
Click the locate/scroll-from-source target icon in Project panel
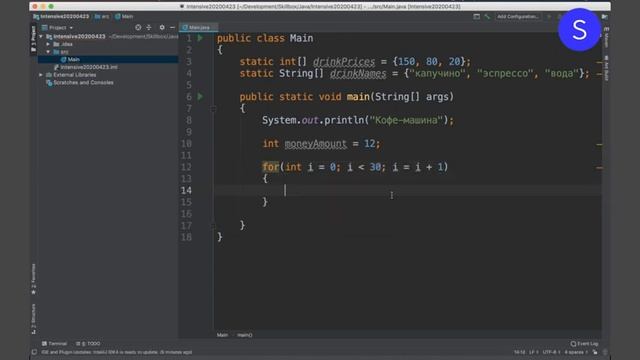tap(138, 27)
